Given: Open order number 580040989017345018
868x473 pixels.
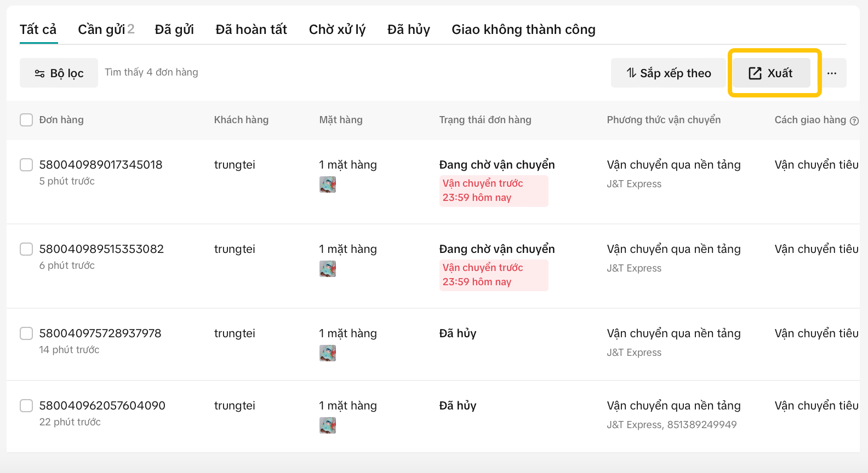Looking at the screenshot, I should pos(101,165).
